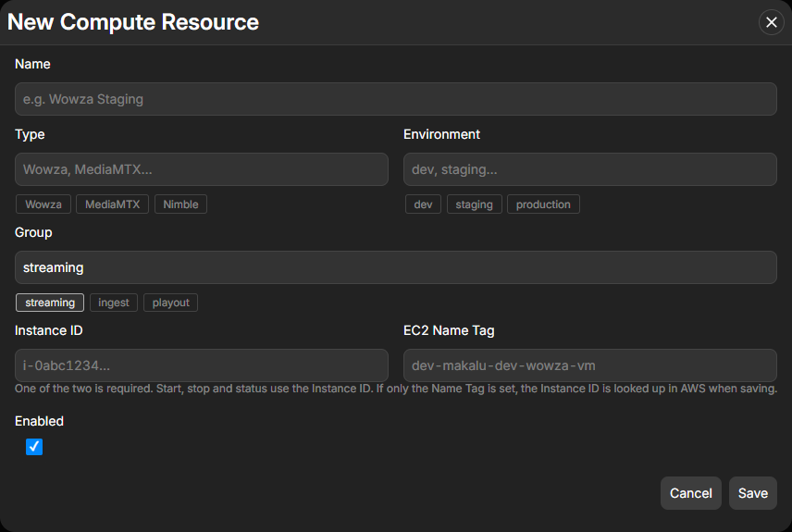Select the ingest group chip
792x532 pixels.
[x=114, y=303]
